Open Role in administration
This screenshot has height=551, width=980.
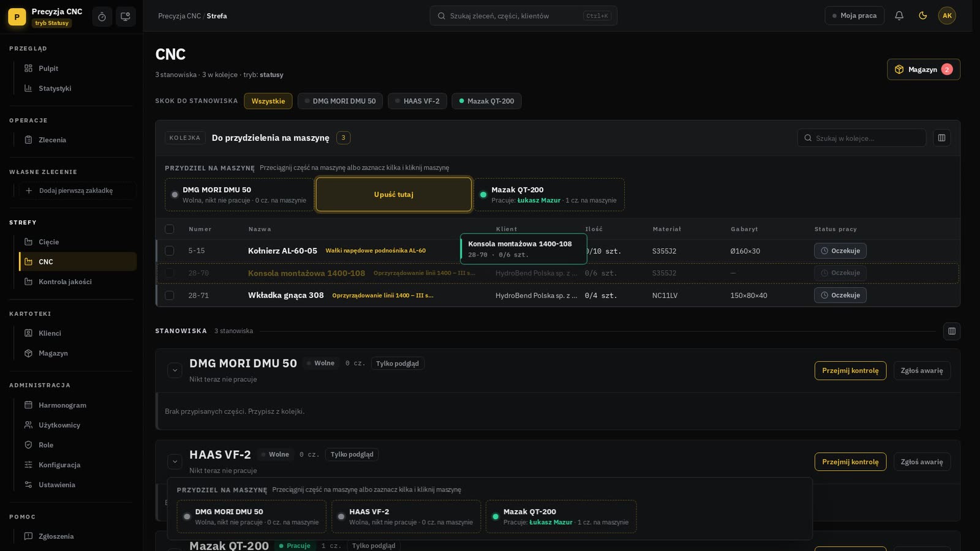pyautogui.click(x=78, y=445)
